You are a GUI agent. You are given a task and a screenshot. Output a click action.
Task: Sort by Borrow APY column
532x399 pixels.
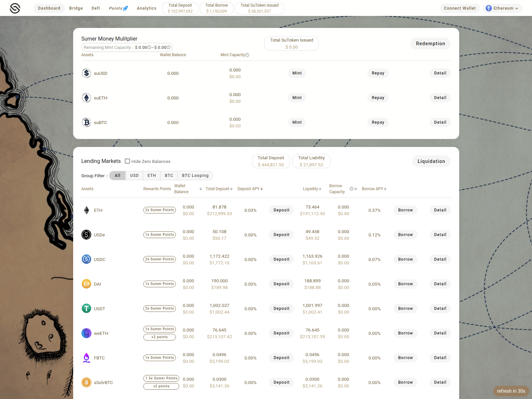tap(374, 189)
